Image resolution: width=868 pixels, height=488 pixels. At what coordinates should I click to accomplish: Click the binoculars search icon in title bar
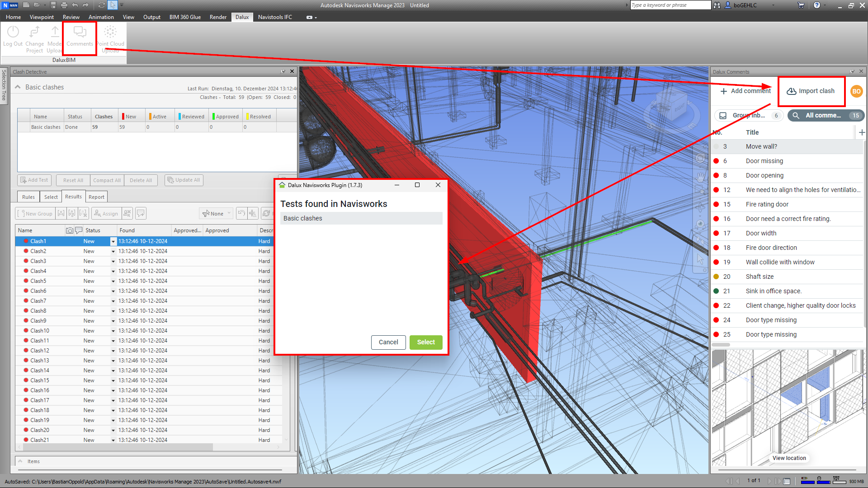(x=717, y=5)
